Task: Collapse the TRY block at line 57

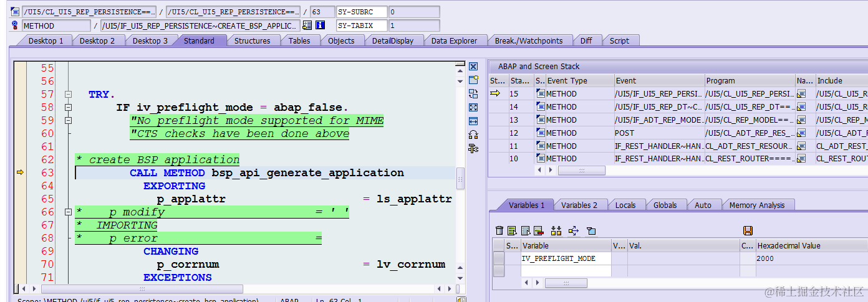Action: (68, 94)
